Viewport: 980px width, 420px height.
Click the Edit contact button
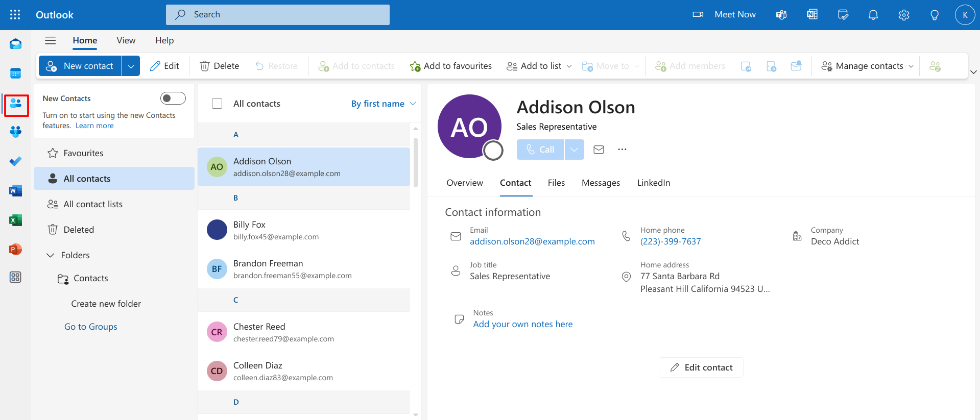(701, 367)
